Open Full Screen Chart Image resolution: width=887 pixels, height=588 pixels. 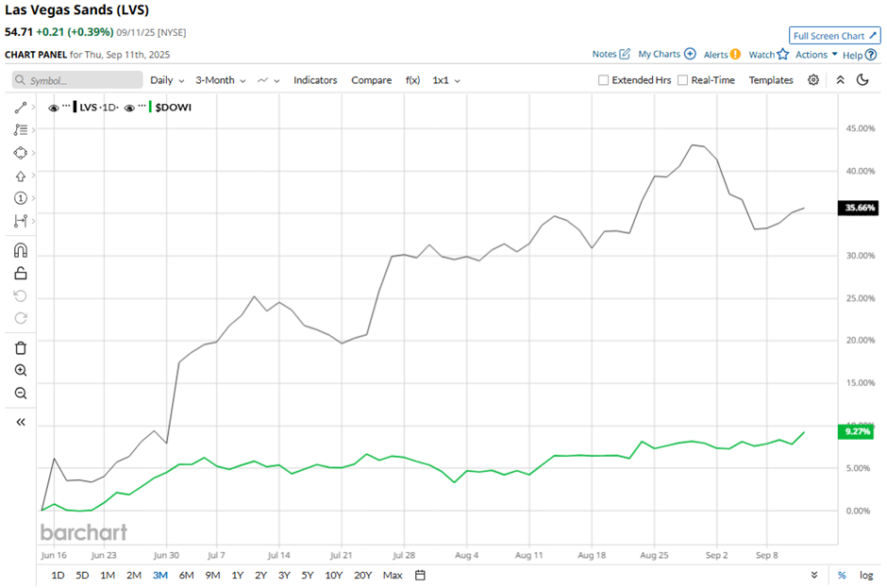[834, 36]
